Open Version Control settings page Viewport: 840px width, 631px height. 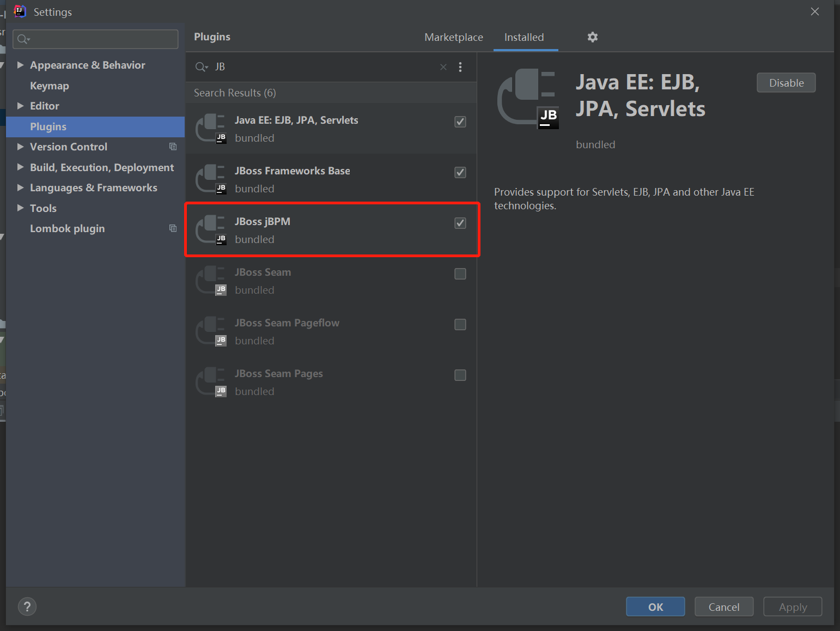click(69, 147)
